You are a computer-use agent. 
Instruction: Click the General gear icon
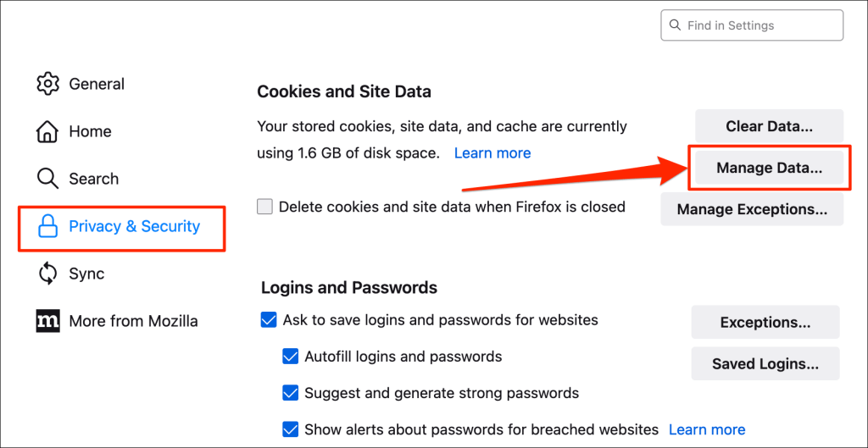pyautogui.click(x=47, y=84)
